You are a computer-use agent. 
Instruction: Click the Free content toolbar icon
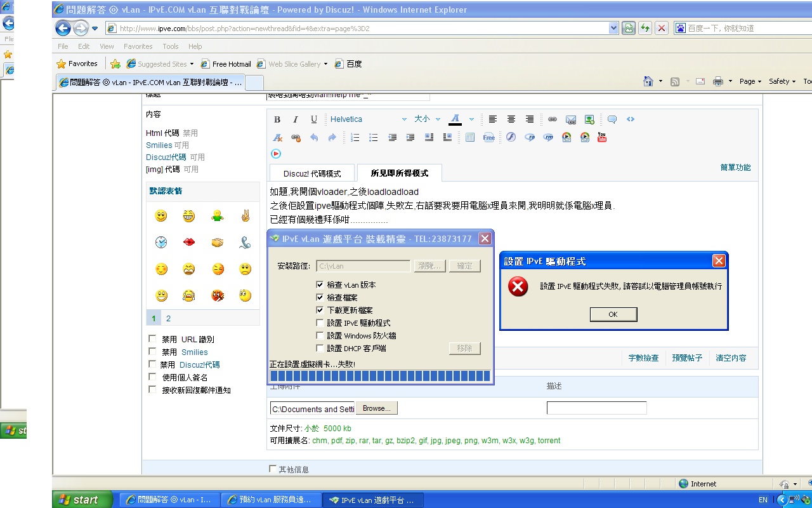click(x=488, y=137)
